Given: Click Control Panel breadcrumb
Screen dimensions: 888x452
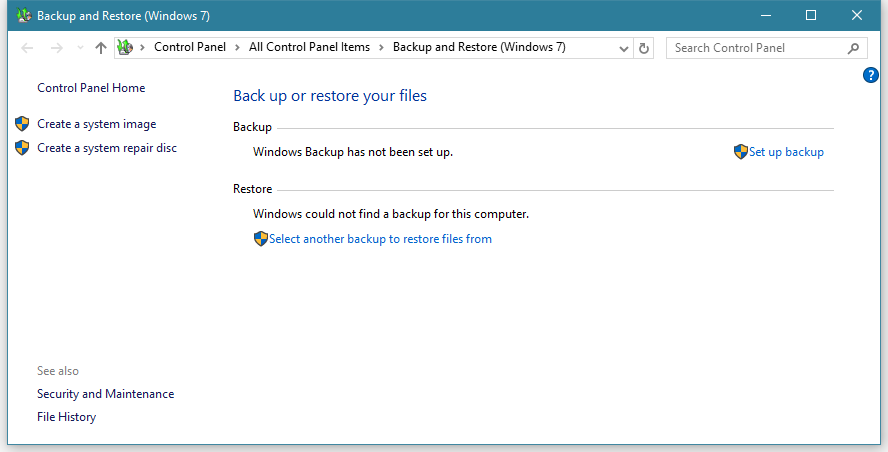Looking at the screenshot, I should click(190, 47).
